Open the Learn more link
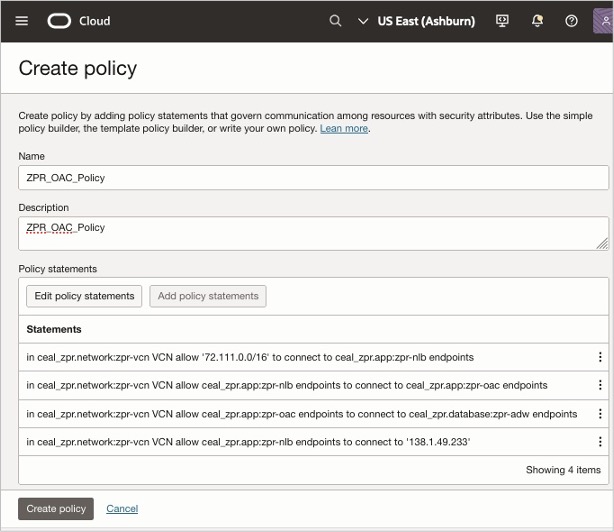Screen dimensions: 614x532 344,129
